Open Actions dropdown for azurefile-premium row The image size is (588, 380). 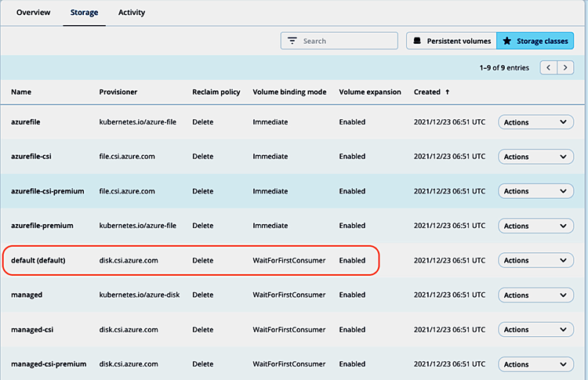[x=535, y=226]
